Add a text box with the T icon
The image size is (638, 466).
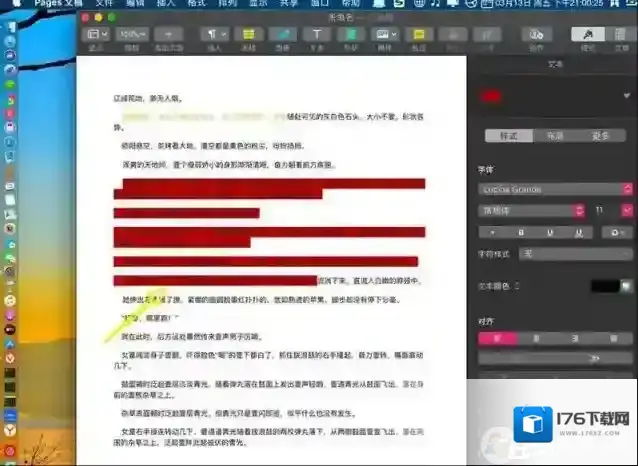tap(317, 34)
